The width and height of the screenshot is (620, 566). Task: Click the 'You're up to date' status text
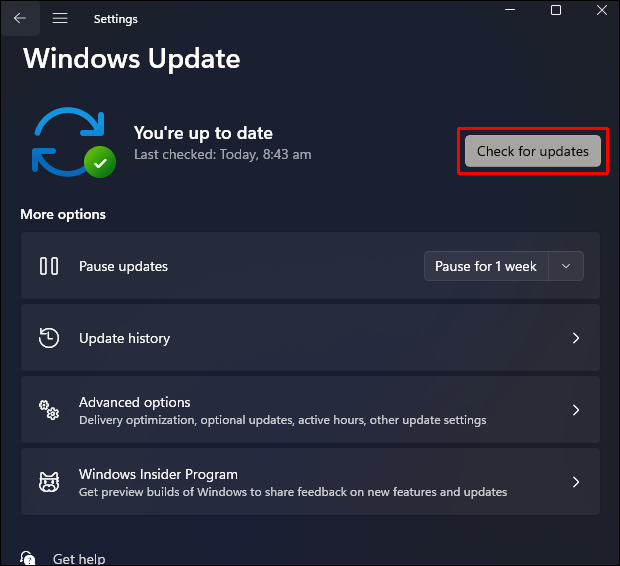click(x=203, y=133)
